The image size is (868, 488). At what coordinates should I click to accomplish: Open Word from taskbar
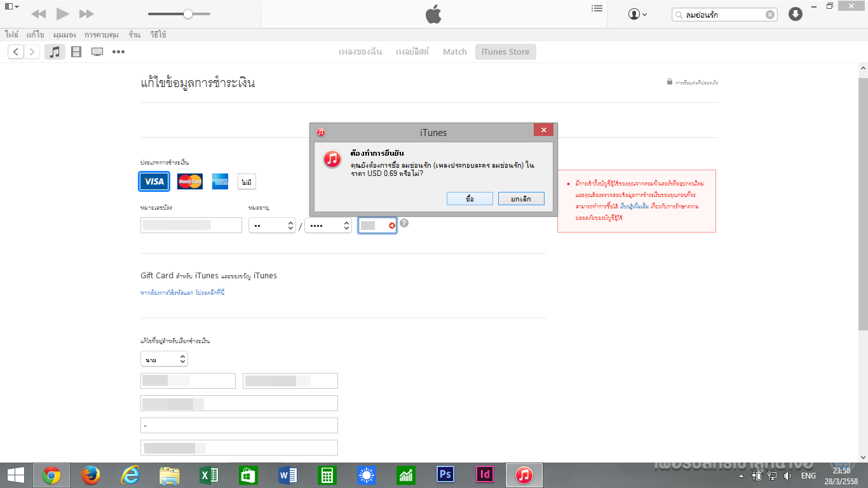click(x=287, y=475)
